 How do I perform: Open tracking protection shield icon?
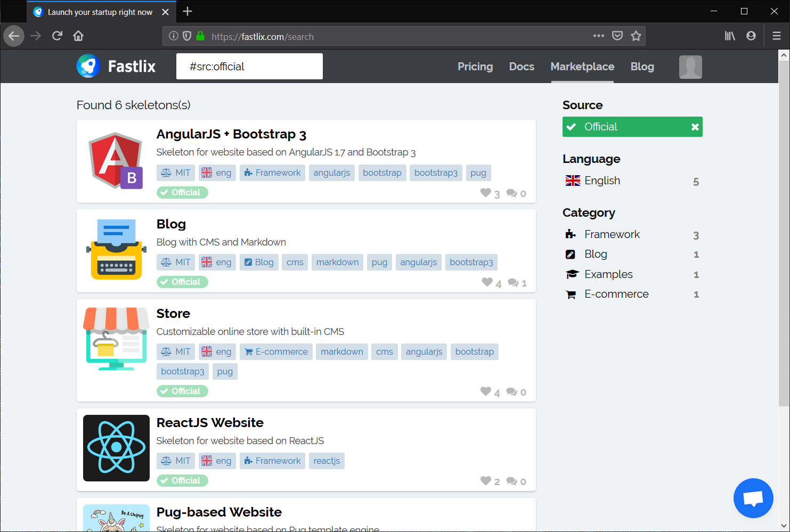(187, 36)
